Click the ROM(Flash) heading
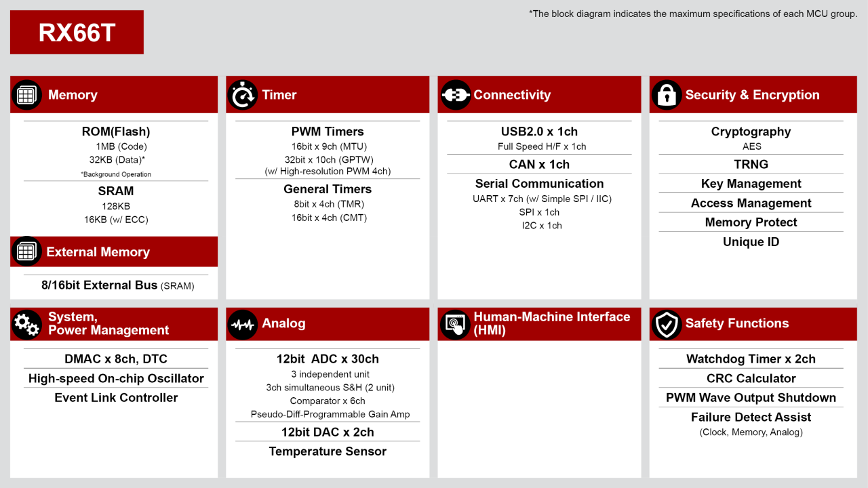The width and height of the screenshot is (868, 488). pos(116,131)
